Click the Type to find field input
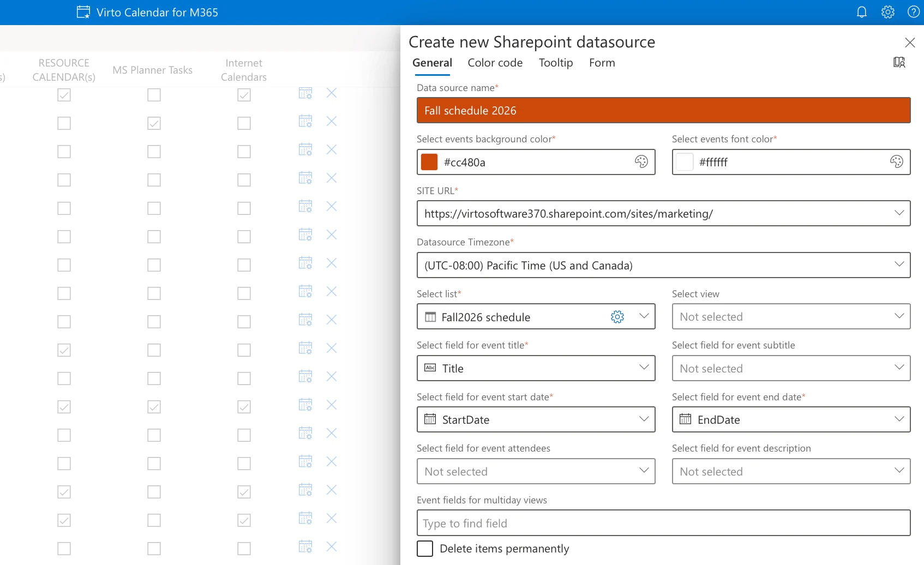924x565 pixels. (x=663, y=523)
